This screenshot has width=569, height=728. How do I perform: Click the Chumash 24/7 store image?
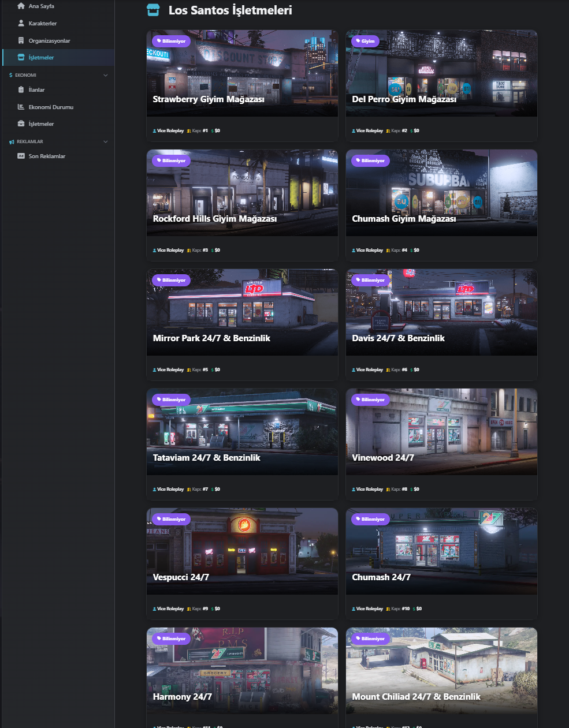441,551
